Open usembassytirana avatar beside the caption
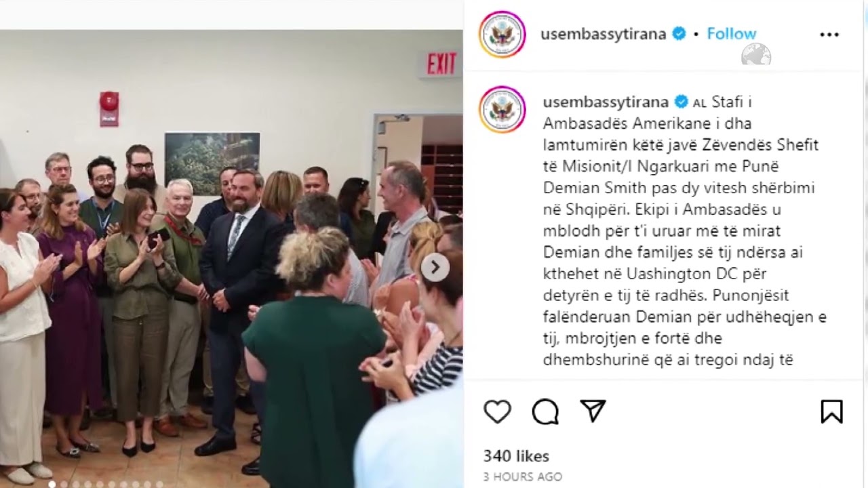The height and width of the screenshot is (488, 868). pyautogui.click(x=502, y=109)
